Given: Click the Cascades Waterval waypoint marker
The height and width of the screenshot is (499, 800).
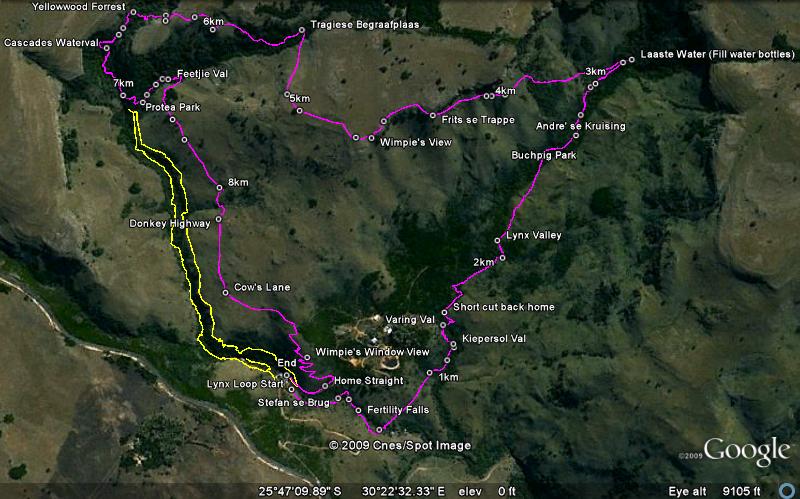Looking at the screenshot, I should (107, 48).
